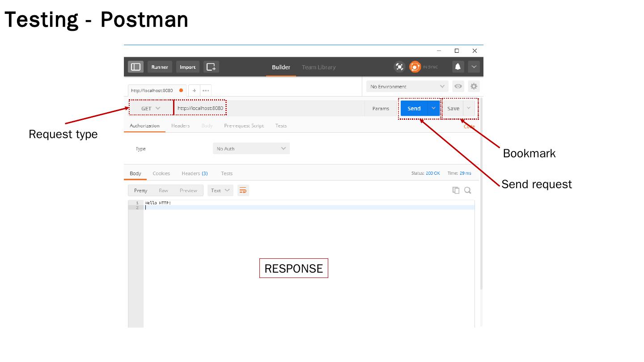Close the http://localhost:8080 tab via orange dot
The image size is (644, 362).
tap(181, 90)
